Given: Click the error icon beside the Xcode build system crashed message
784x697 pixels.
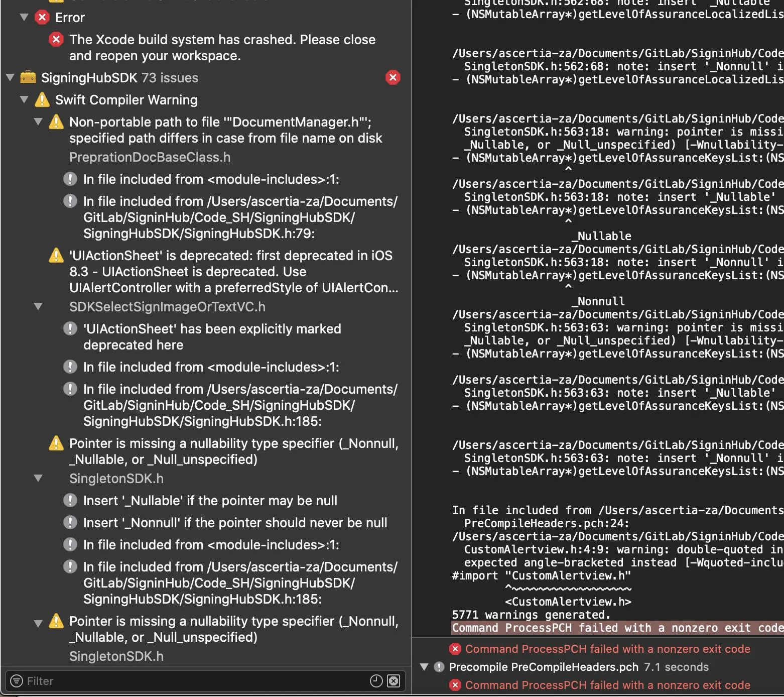Looking at the screenshot, I should pyautogui.click(x=56, y=39).
